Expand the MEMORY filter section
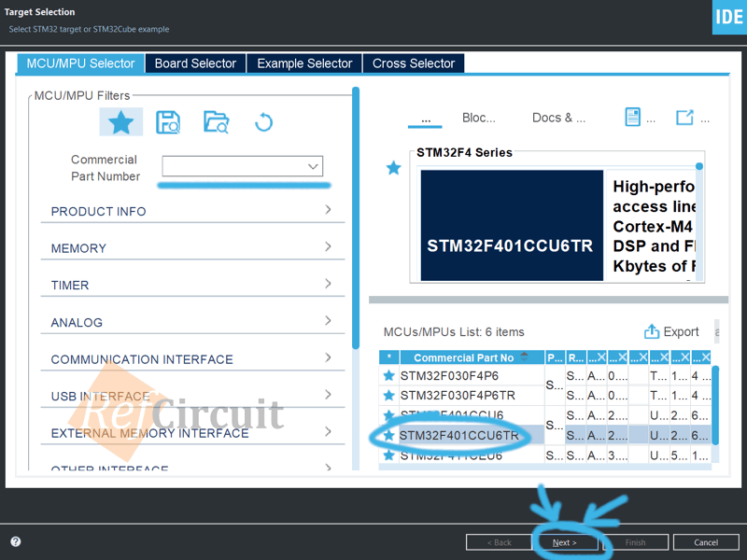The height and width of the screenshot is (560, 747). tap(192, 248)
